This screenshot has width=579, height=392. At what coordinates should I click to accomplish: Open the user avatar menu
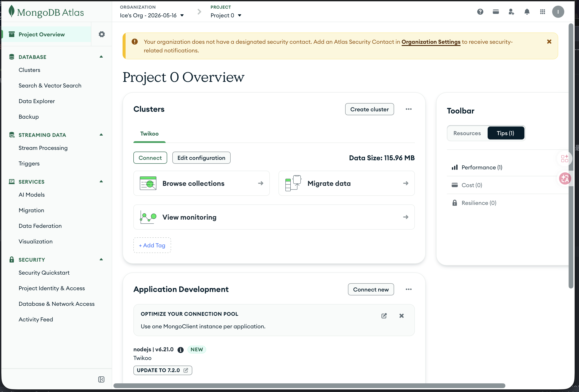pyautogui.click(x=558, y=12)
